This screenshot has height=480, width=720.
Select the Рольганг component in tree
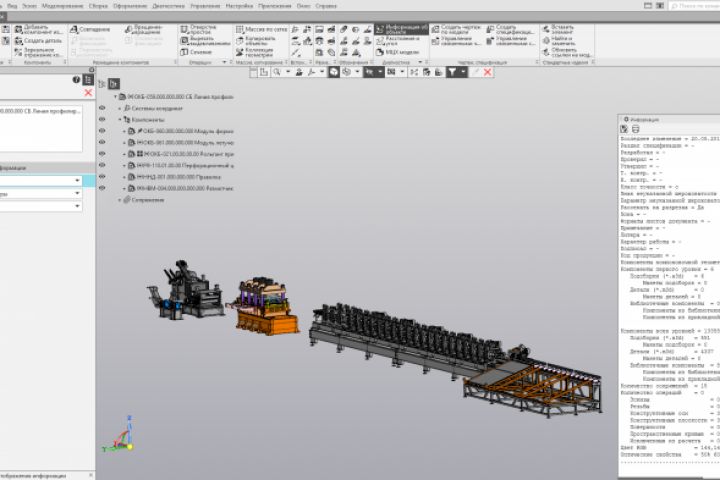(x=181, y=154)
